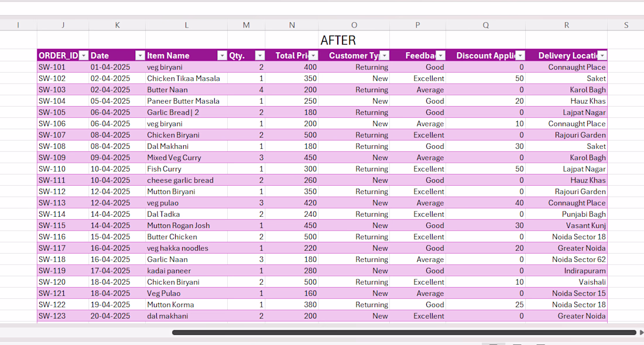
Task: Click the Paneer Butter Masala cell
Action: pyautogui.click(x=186, y=101)
